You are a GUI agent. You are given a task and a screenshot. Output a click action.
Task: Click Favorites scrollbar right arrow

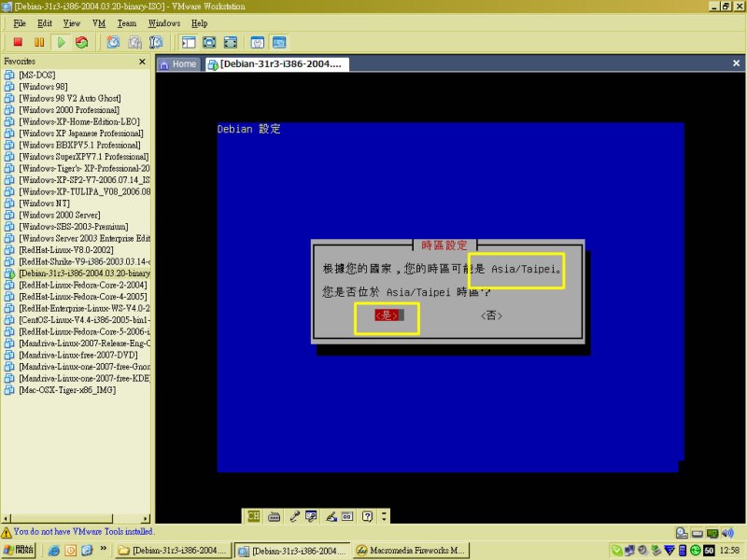[x=147, y=519]
